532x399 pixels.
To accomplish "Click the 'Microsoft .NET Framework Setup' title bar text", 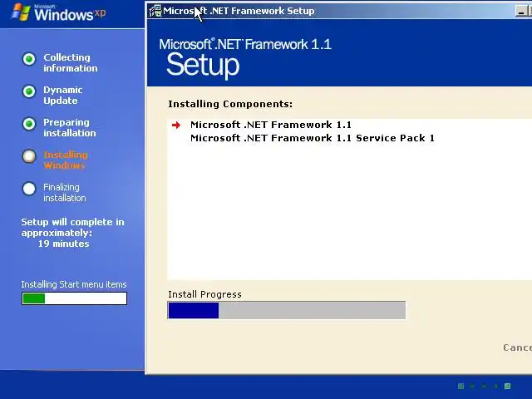I will [239, 11].
